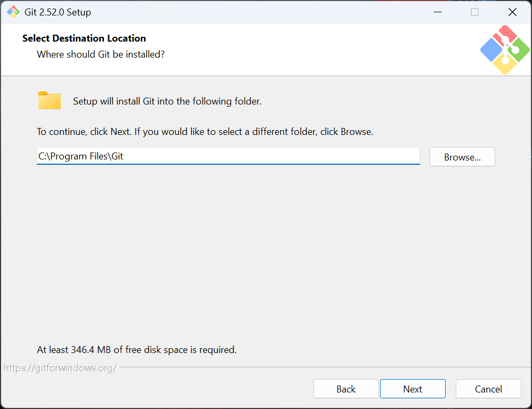
Task: Open the gitforwindows.org link
Action: [60, 368]
